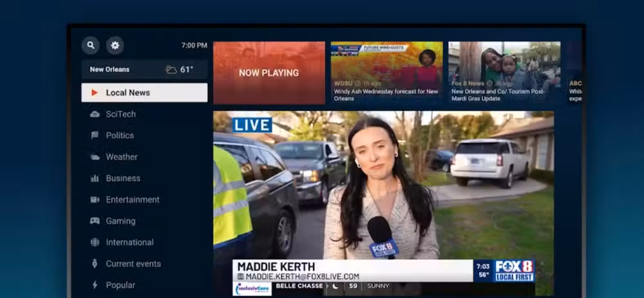Click the New Orleans location label
Viewport: 644px width, 298px height.
tap(109, 70)
